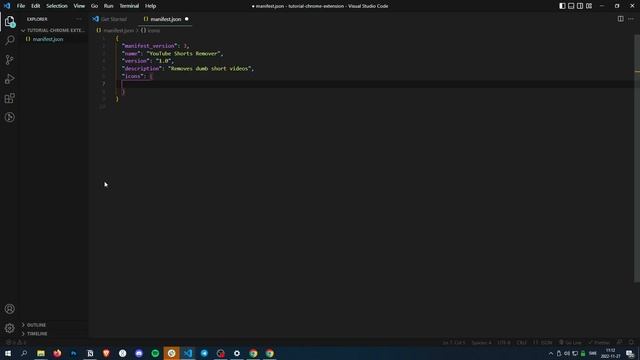640x360 pixels.
Task: Click the CRLF line ending in status bar
Action: (x=522, y=342)
